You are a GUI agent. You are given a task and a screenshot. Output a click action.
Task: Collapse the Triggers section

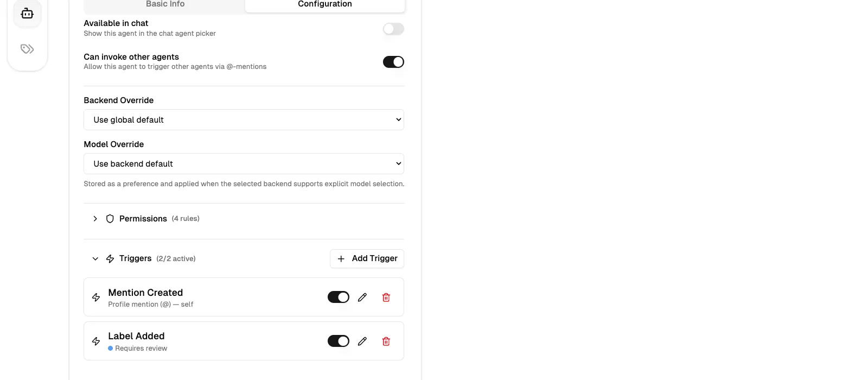coord(95,258)
